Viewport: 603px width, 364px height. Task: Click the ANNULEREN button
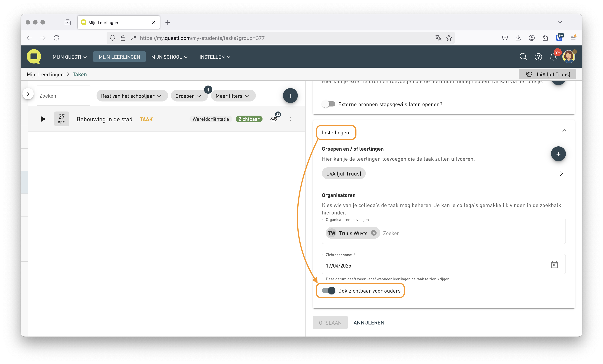(369, 323)
